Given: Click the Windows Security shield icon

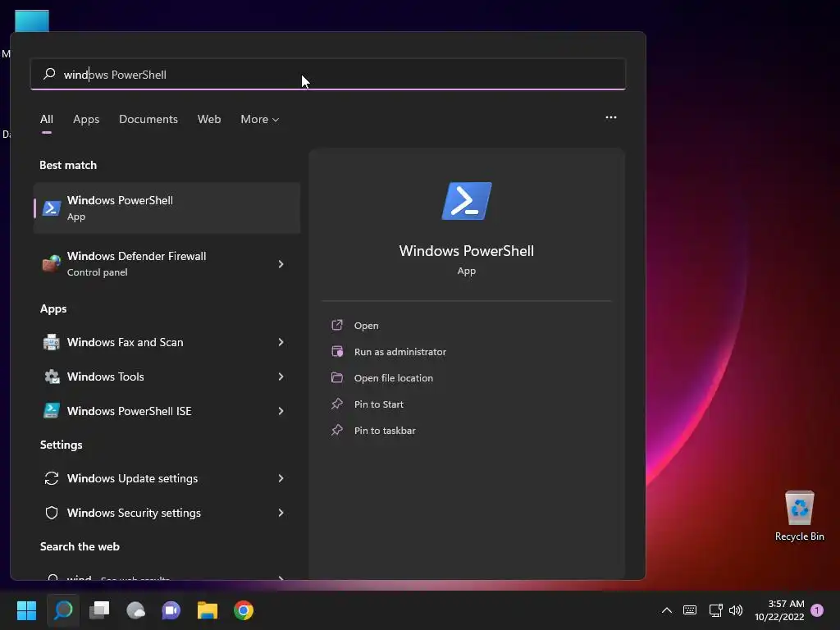Looking at the screenshot, I should (52, 513).
